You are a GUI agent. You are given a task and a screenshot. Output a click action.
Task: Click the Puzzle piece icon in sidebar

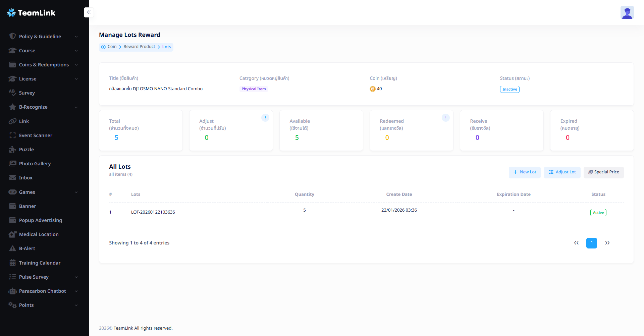coord(13,150)
